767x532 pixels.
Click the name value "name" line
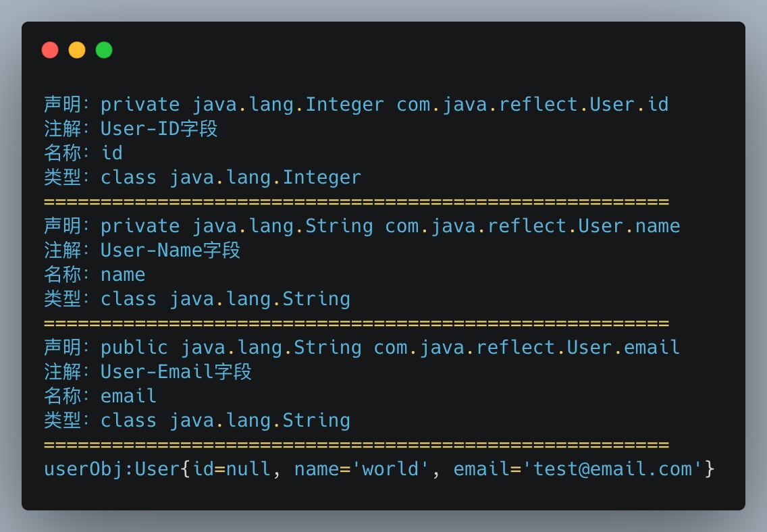point(123,275)
